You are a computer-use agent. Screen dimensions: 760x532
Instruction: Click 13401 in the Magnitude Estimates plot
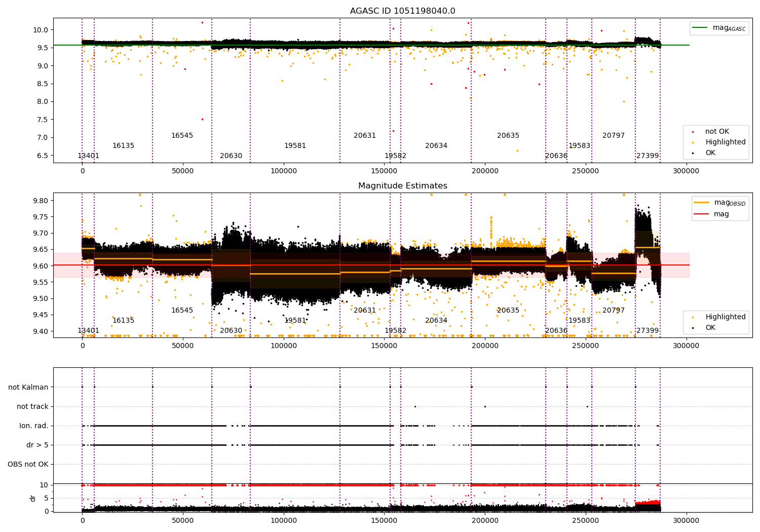point(88,330)
